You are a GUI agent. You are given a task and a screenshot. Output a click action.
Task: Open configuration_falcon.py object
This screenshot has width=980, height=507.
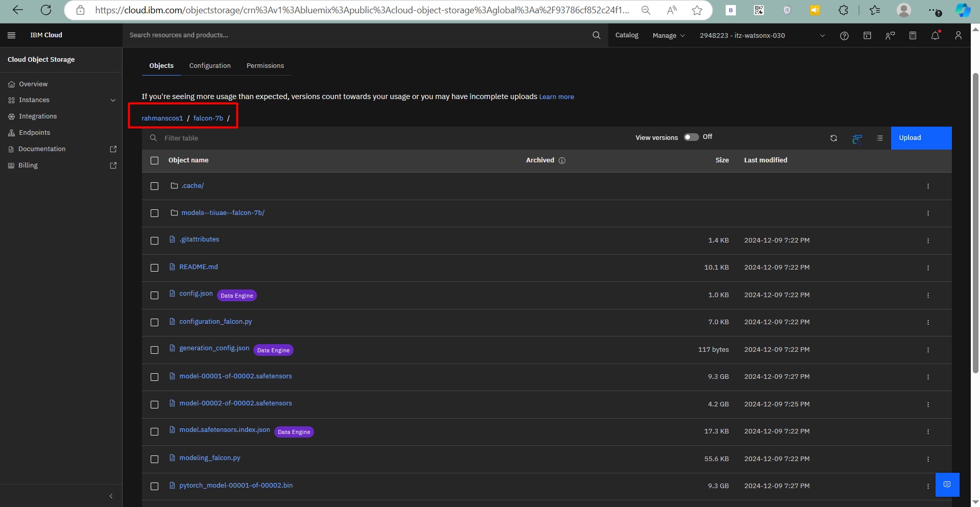tap(216, 322)
